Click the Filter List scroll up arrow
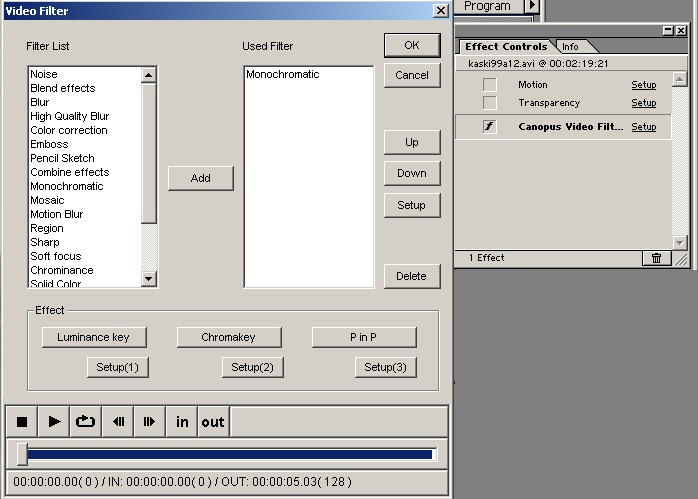This screenshot has height=499, width=698. coord(149,75)
